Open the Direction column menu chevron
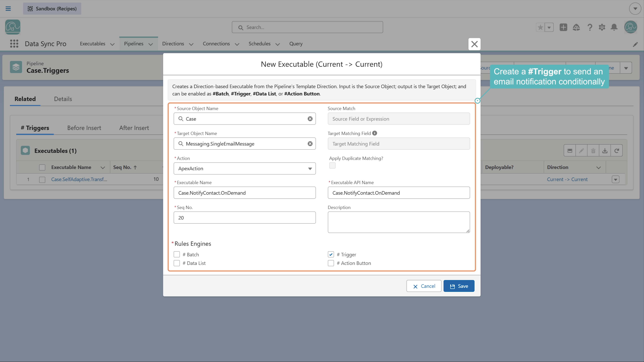 click(x=599, y=167)
